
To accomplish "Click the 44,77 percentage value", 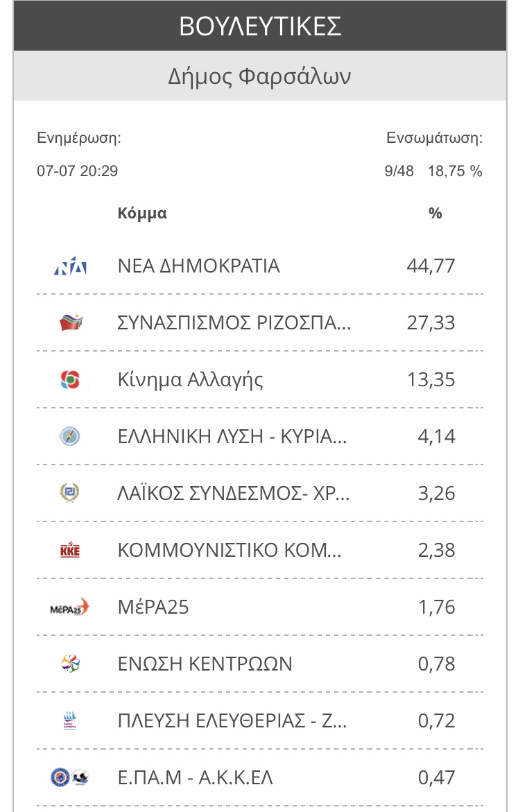I will pyautogui.click(x=431, y=266).
